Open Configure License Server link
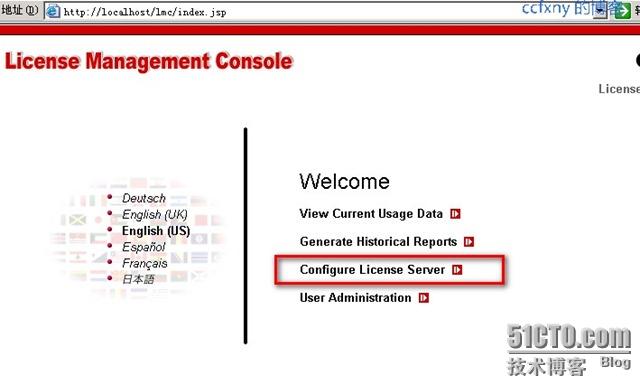Screen dimensions: 640x385 tap(372, 270)
